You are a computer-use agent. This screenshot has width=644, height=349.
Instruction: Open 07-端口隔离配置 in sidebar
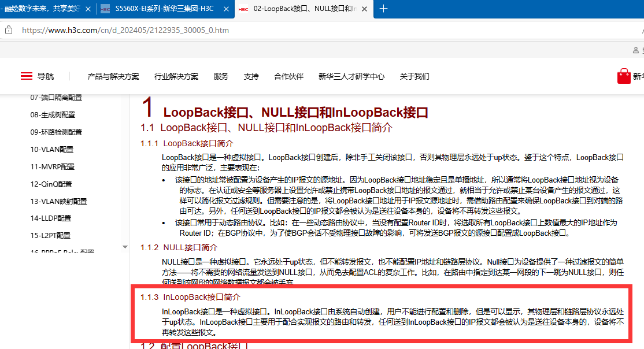56,97
